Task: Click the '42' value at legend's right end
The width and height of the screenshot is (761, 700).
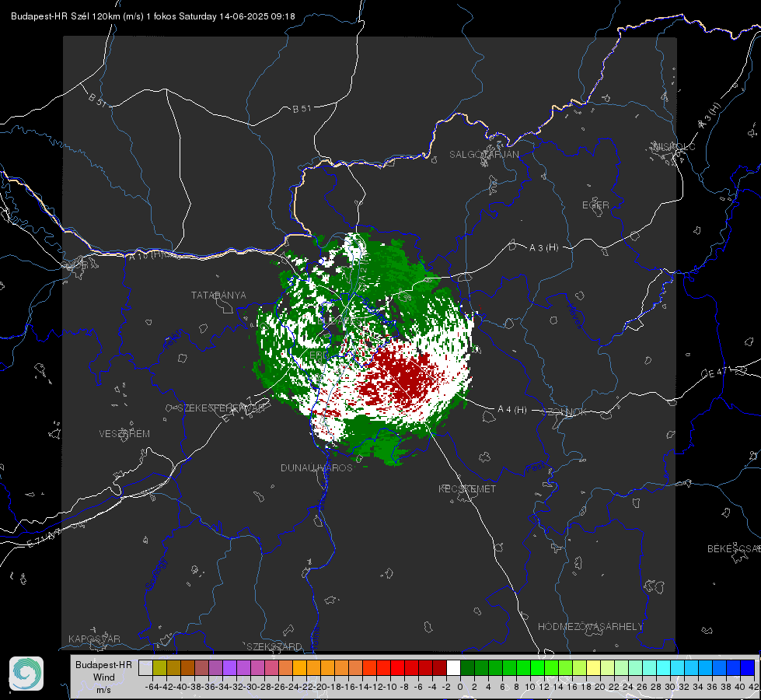Action: [x=753, y=687]
